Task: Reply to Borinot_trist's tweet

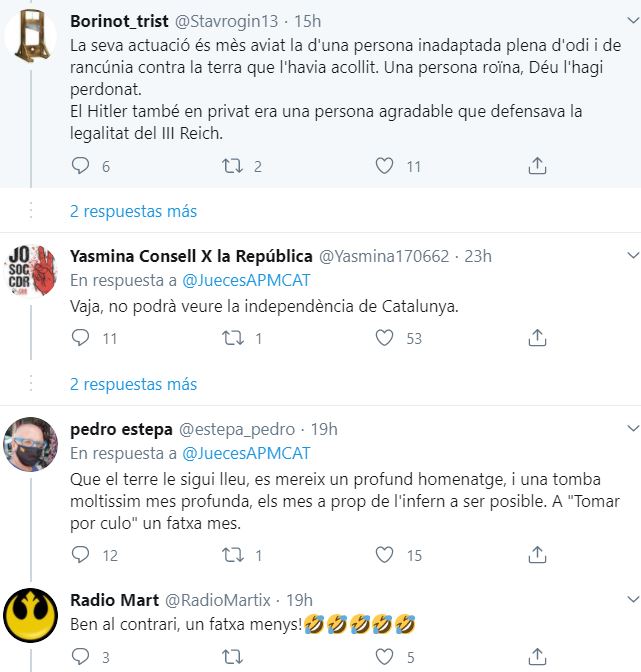Action: click(82, 166)
